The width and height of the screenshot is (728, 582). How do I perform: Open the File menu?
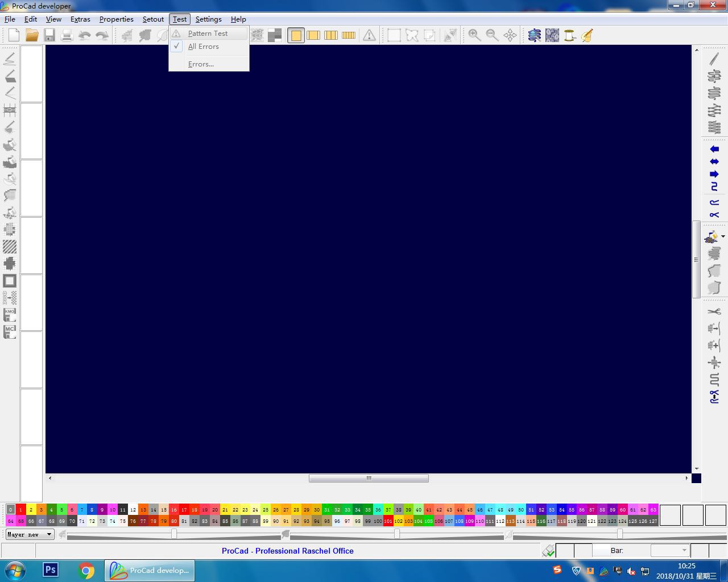click(10, 19)
